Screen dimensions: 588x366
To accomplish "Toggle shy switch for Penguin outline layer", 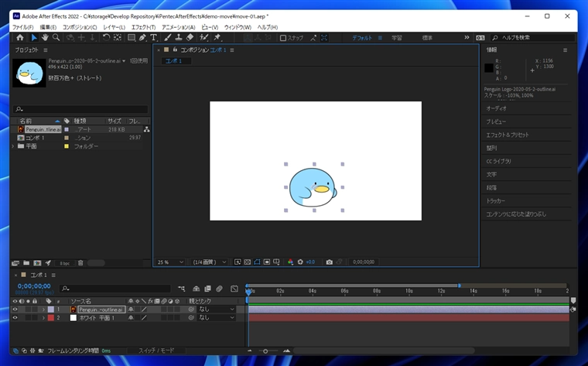I will [x=131, y=310].
